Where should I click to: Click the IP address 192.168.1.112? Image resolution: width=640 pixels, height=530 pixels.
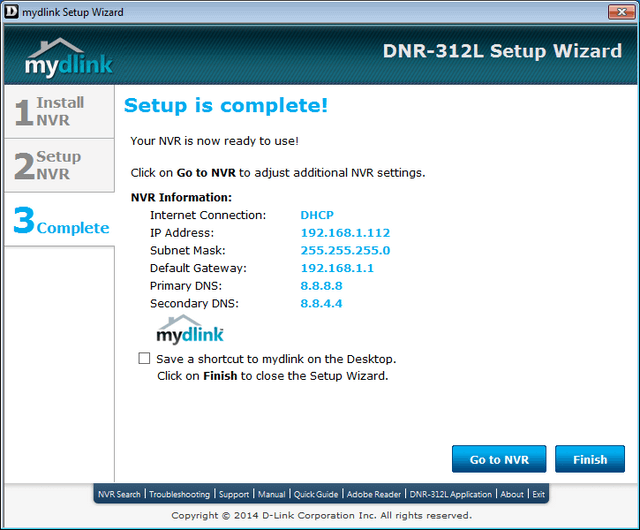[345, 233]
